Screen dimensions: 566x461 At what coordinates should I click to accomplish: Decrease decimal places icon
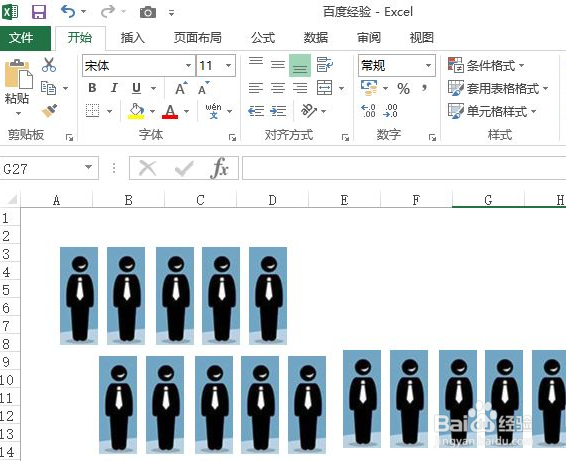(391, 111)
